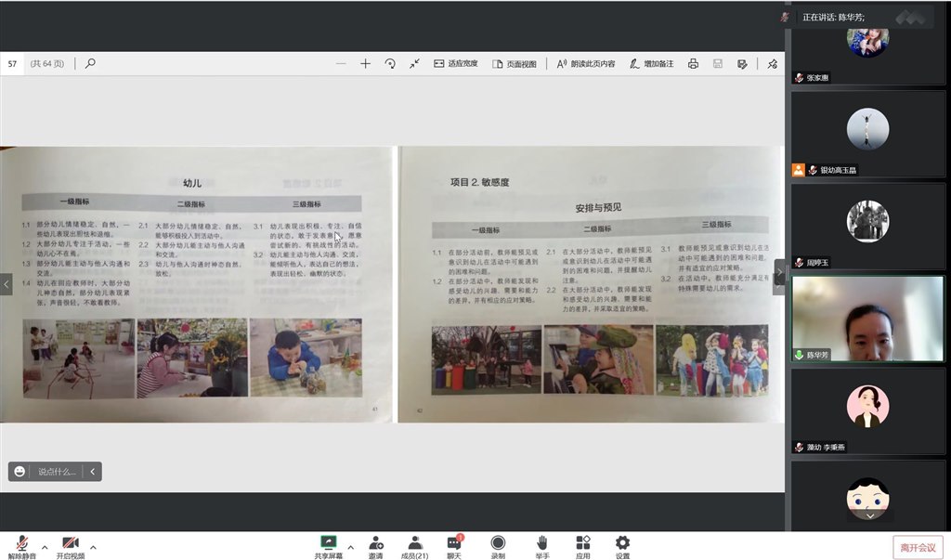Select participant tile 蔆幼 李秉燕
This screenshot has height=560, width=951.
pyautogui.click(x=868, y=411)
